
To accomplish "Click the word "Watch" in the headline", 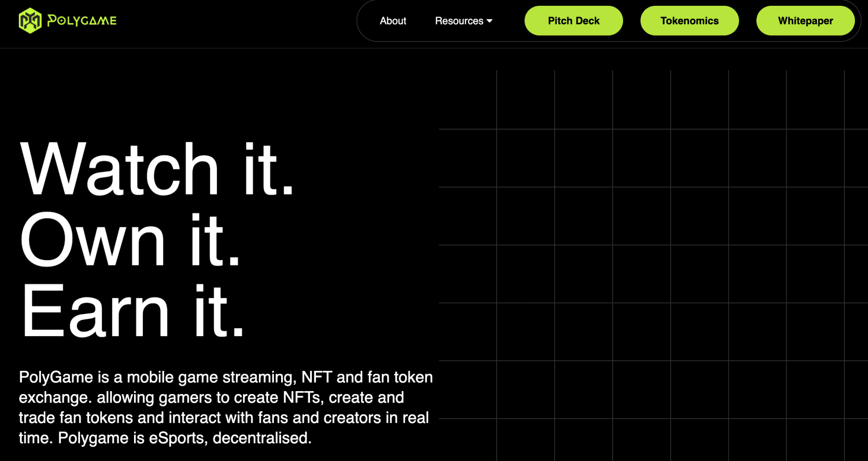I will point(120,169).
